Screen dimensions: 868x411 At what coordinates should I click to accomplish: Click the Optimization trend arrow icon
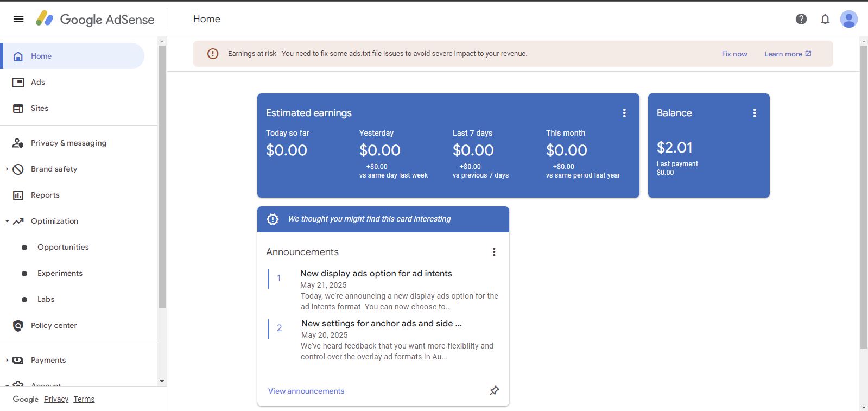[18, 221]
